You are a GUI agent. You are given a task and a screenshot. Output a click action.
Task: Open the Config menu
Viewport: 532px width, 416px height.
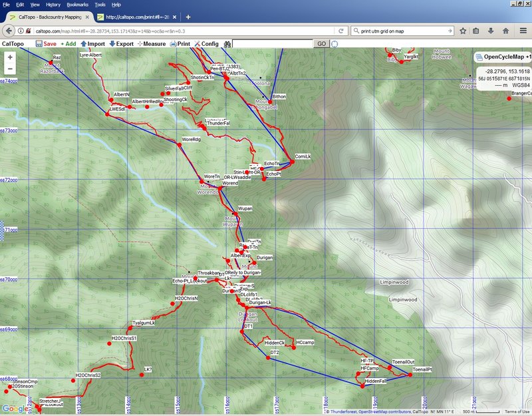click(x=206, y=44)
